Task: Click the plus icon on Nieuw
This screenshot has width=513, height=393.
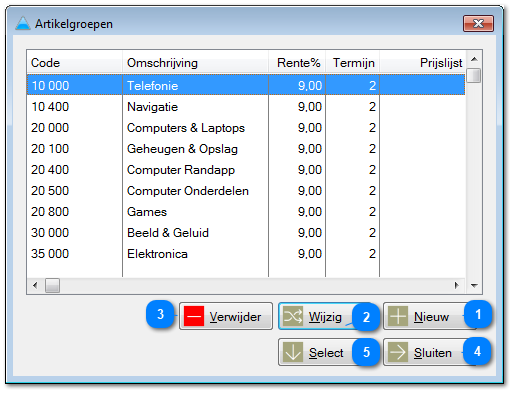Action: [398, 316]
